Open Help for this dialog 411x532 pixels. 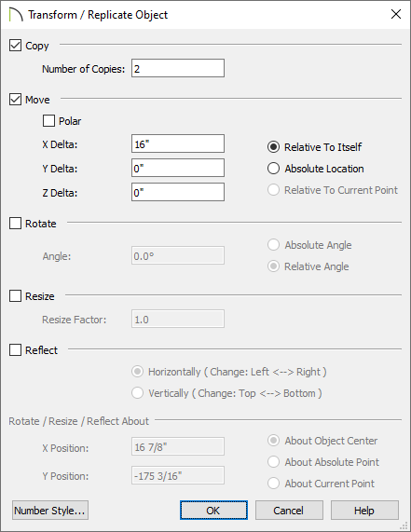point(364,510)
